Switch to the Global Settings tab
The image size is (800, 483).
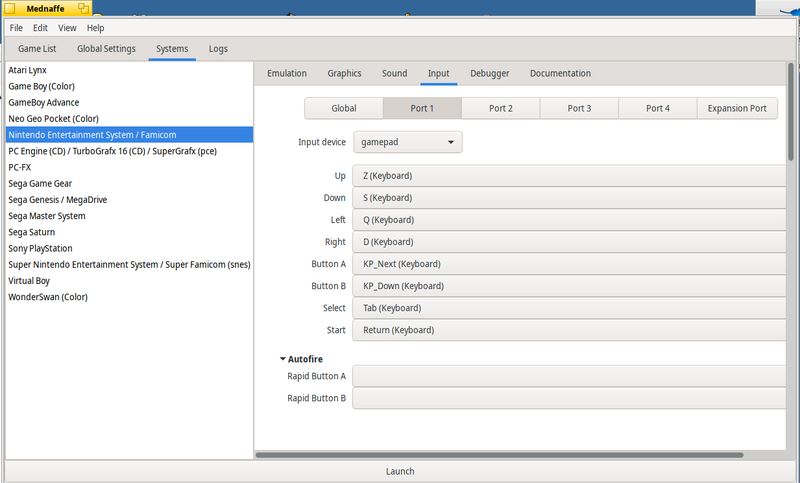107,48
